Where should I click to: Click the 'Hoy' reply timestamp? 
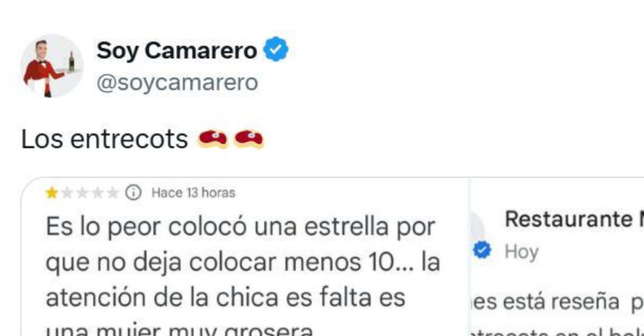tap(521, 252)
